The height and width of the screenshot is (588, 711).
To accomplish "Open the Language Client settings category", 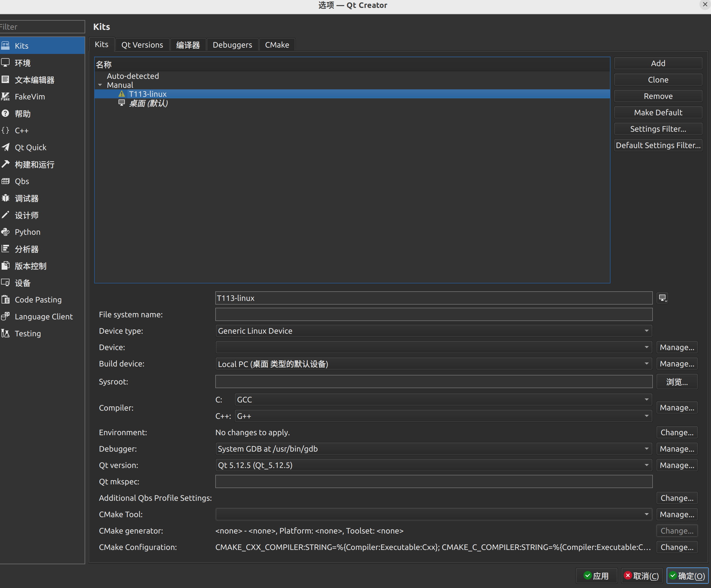I will [42, 317].
